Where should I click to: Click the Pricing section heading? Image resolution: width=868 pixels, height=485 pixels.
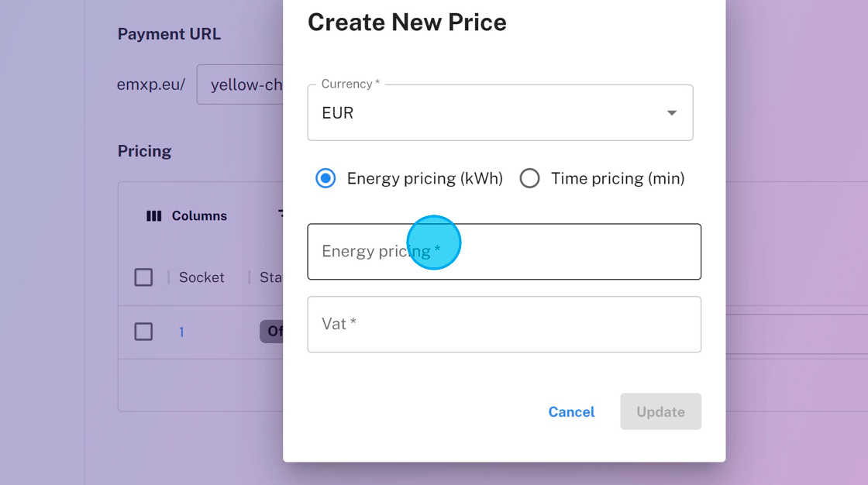[144, 151]
